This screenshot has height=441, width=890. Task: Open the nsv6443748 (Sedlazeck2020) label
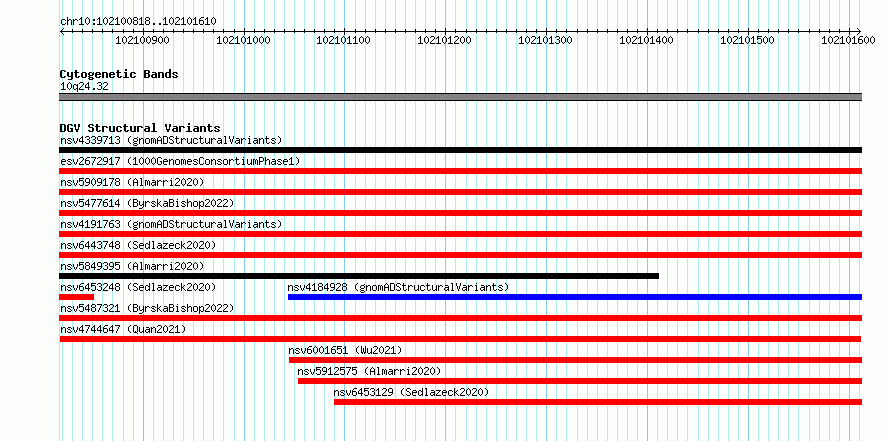tap(138, 245)
